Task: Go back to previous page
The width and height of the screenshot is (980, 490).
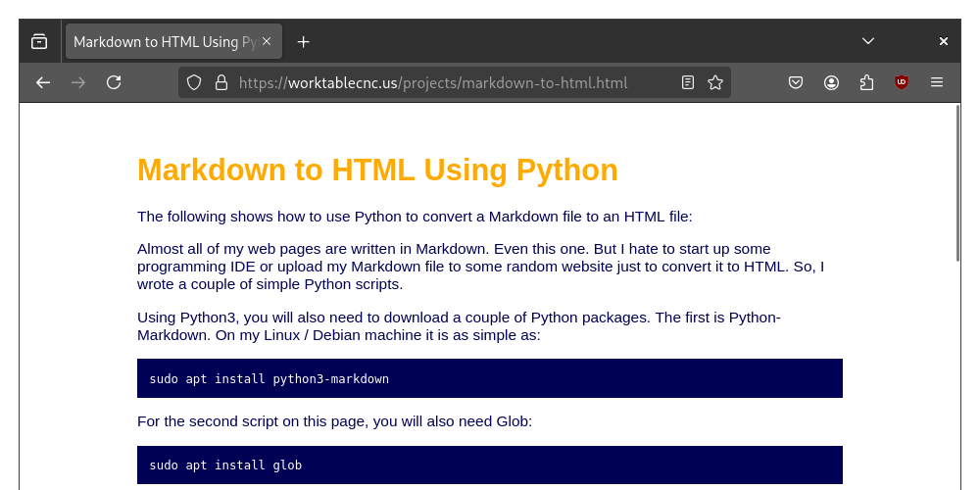Action: pyautogui.click(x=42, y=82)
